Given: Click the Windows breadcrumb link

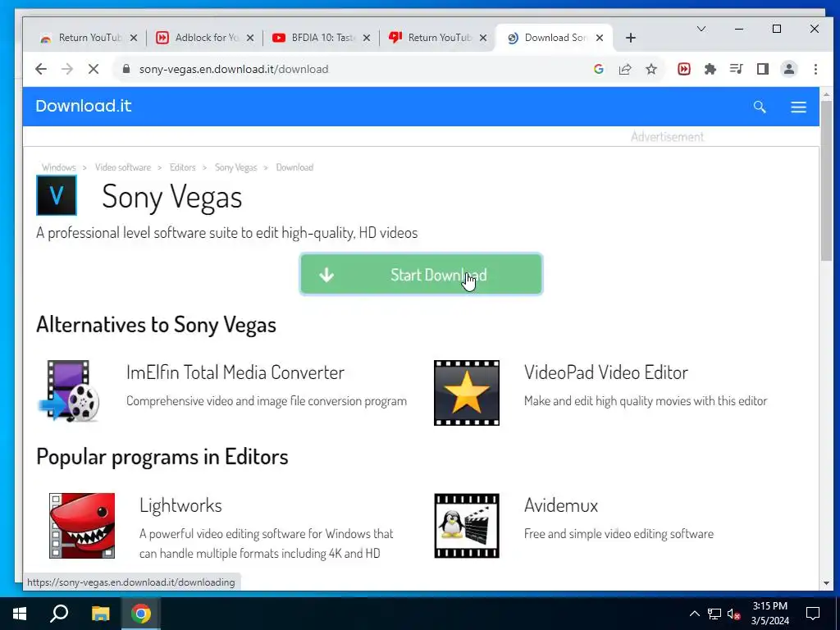Looking at the screenshot, I should (x=59, y=167).
